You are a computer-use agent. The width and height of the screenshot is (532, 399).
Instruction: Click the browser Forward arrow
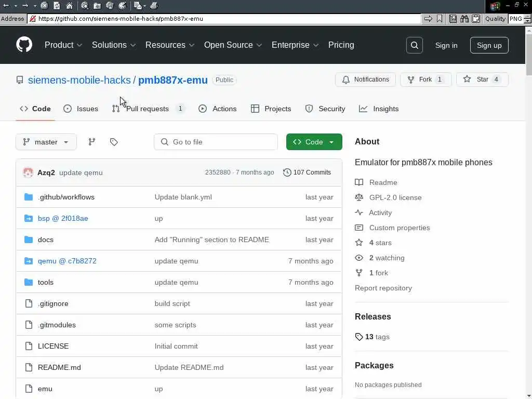pos(25,6)
